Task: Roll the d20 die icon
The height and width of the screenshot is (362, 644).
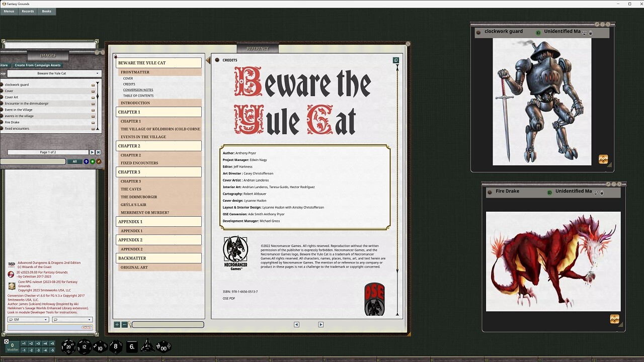Action: click(x=68, y=346)
